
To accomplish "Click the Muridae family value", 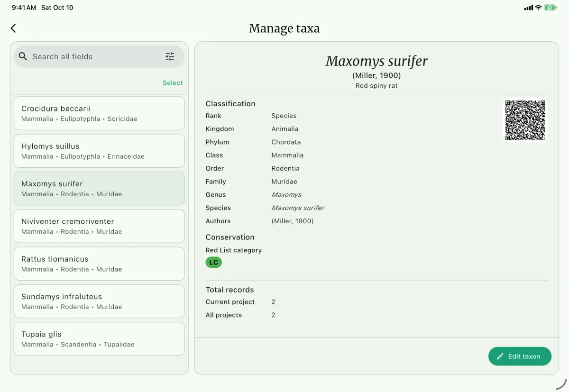I will pyautogui.click(x=284, y=182).
